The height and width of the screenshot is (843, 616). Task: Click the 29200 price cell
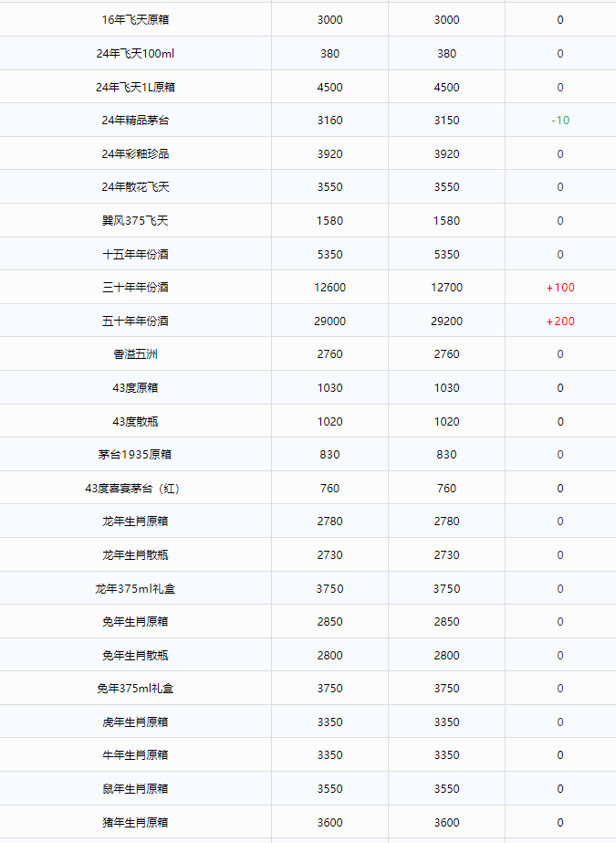447,321
